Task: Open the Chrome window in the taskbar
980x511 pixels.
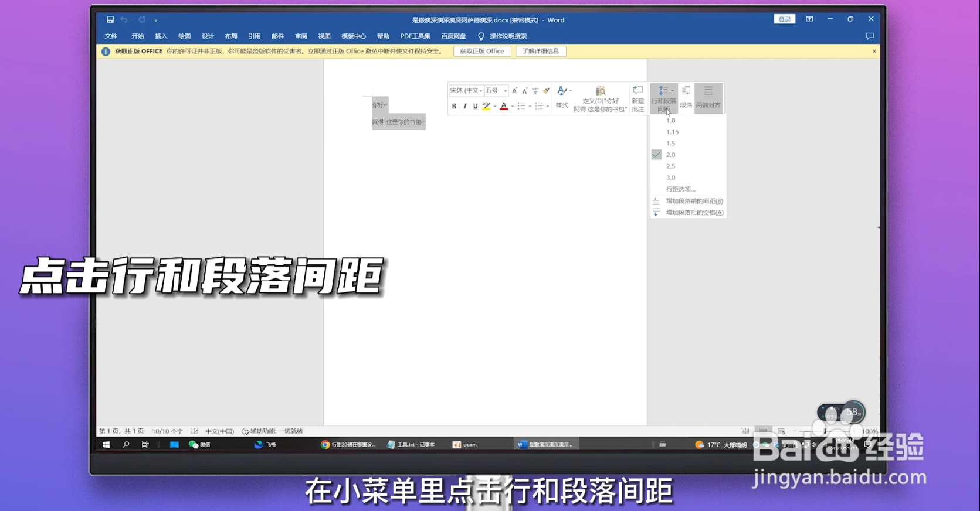Action: pos(348,445)
